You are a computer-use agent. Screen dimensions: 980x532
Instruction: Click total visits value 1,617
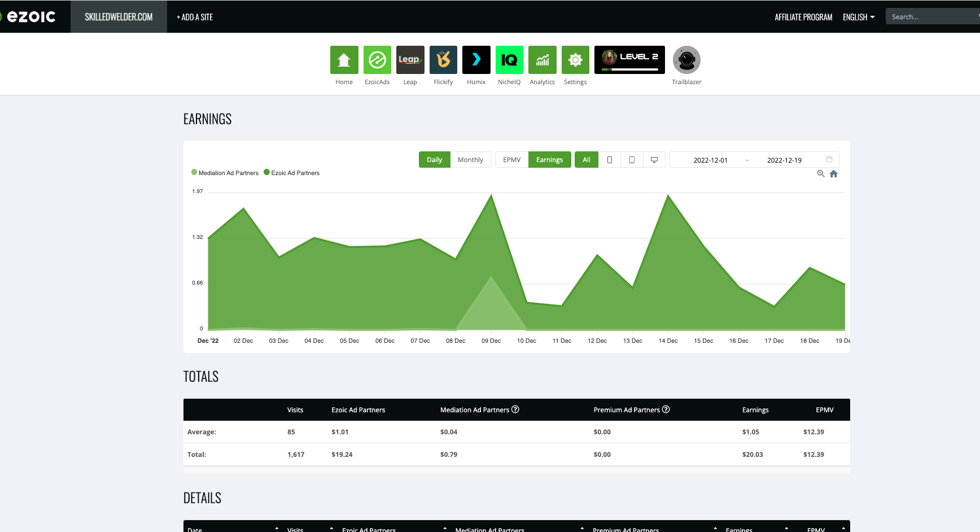(296, 455)
